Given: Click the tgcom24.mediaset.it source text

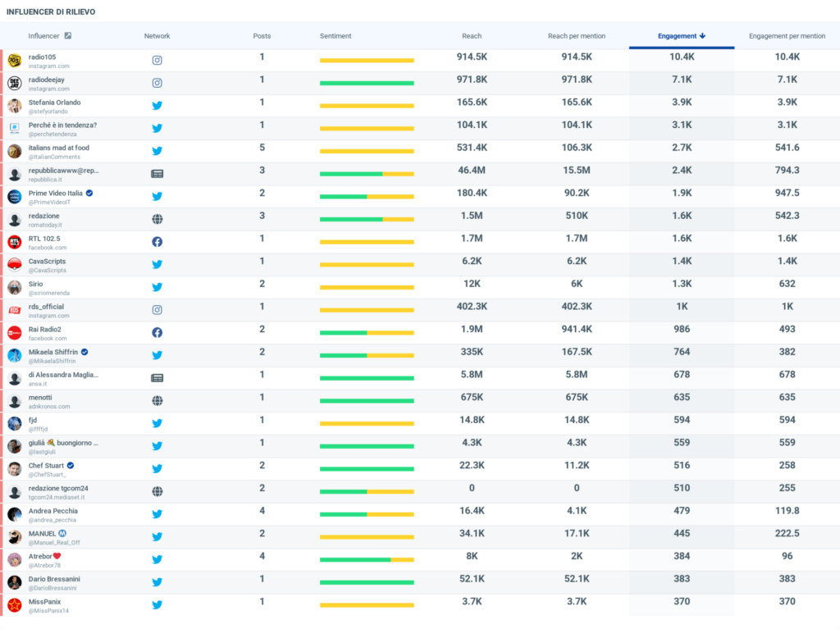Looking at the screenshot, I should coord(57,497).
